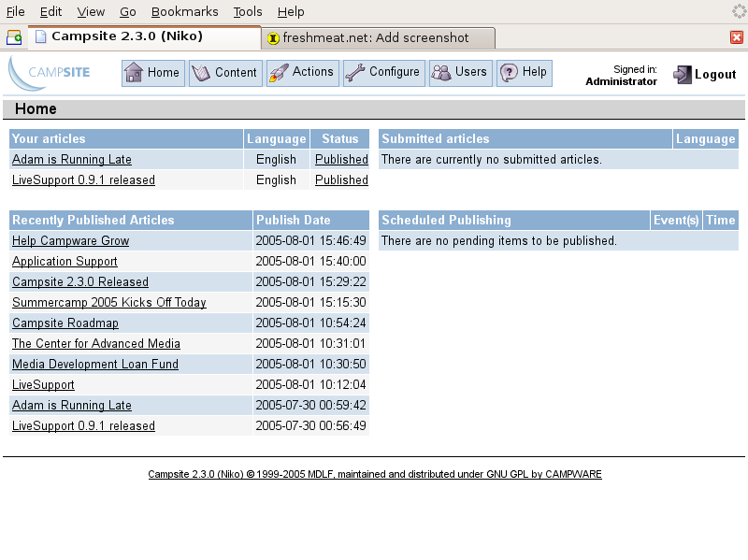The image size is (748, 560).
Task: Open the File menu
Action: pyautogui.click(x=15, y=11)
